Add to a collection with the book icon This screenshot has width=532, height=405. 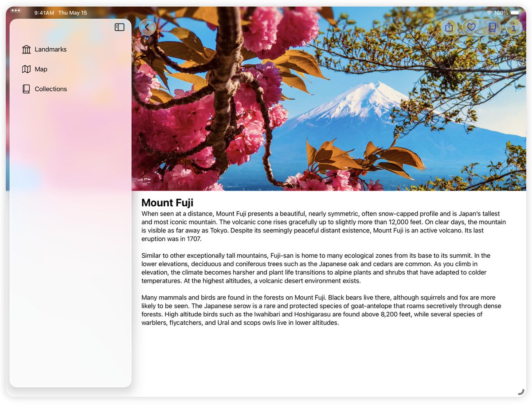492,28
